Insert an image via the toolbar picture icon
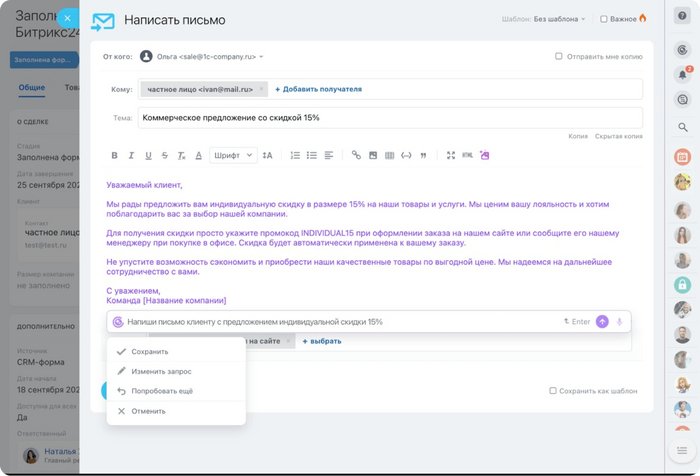700x476 pixels. point(373,155)
